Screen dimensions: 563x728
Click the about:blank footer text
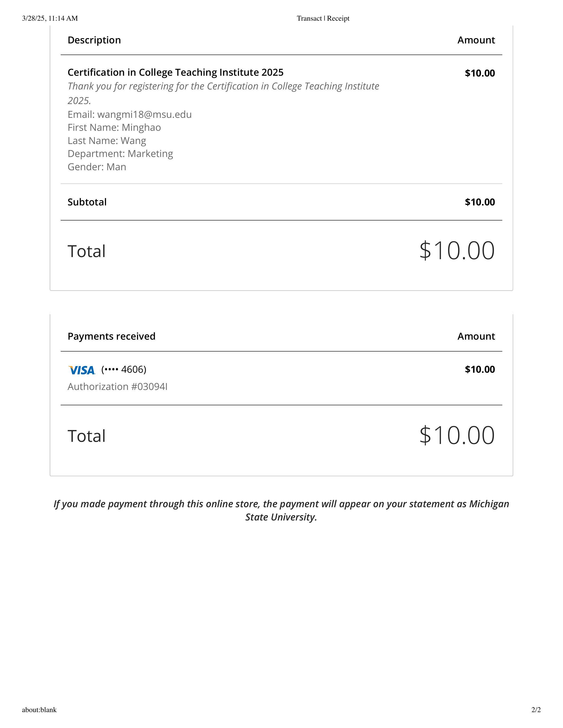(39, 710)
